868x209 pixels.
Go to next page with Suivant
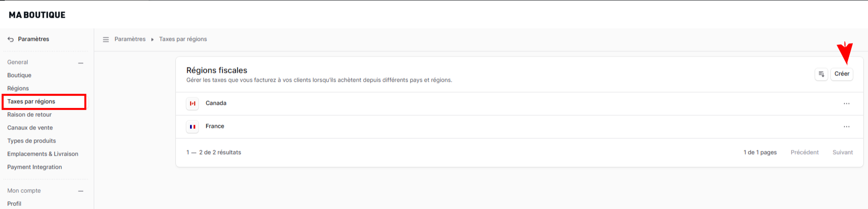click(x=843, y=152)
